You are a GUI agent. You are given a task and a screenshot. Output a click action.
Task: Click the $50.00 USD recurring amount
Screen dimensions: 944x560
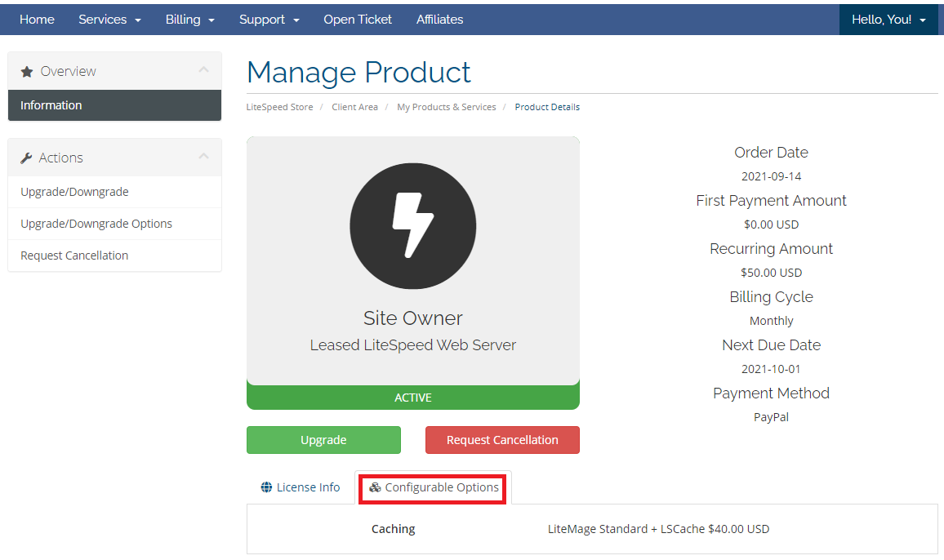tap(771, 273)
